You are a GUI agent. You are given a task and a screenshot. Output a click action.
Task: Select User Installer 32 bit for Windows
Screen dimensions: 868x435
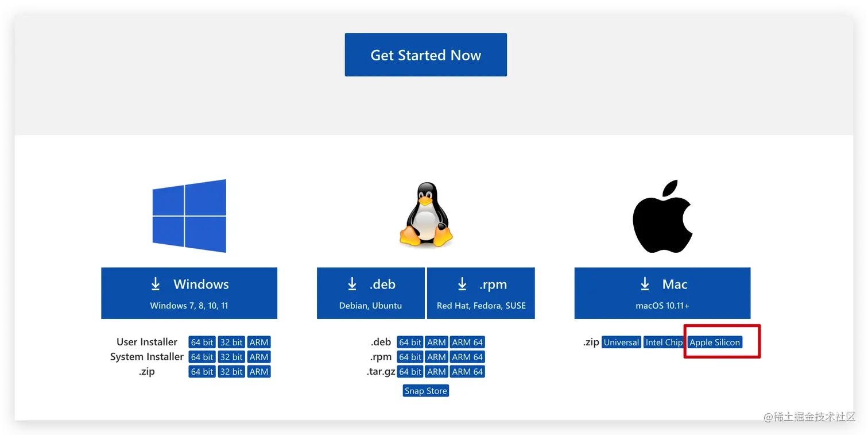(x=231, y=342)
